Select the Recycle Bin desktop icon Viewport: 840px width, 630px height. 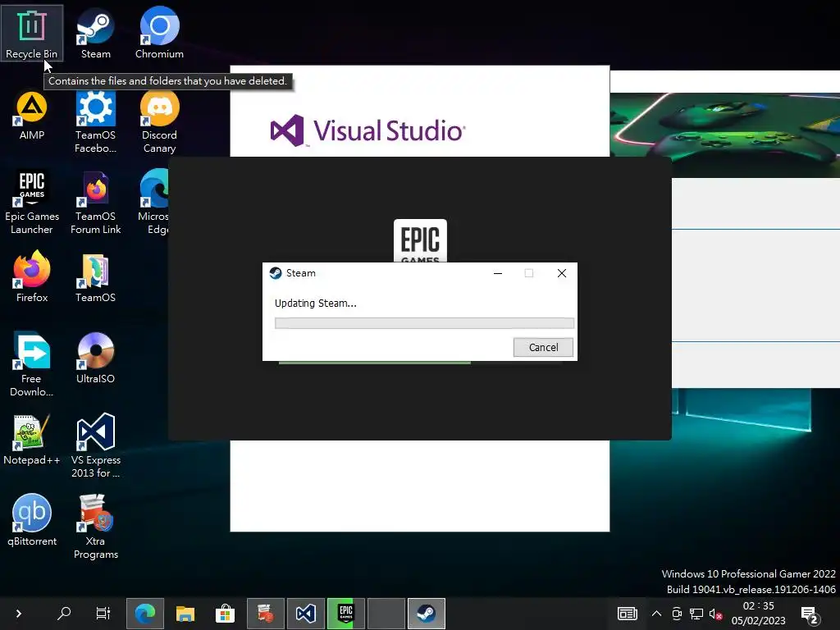point(32,33)
